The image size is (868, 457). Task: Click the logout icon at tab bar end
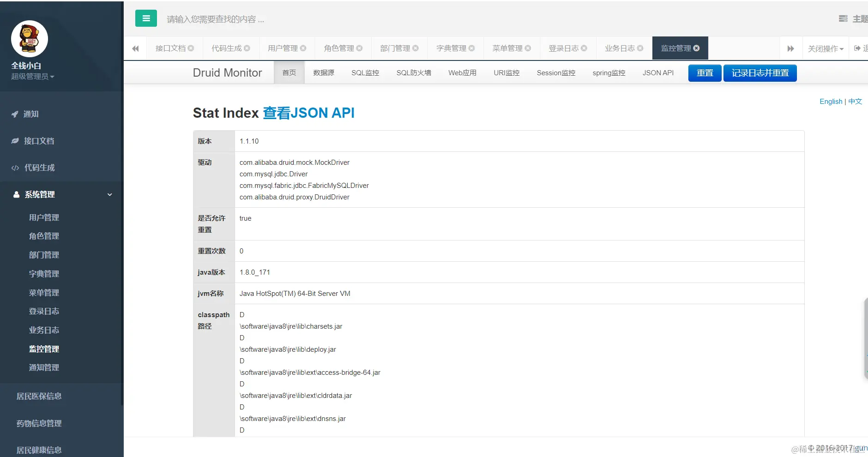857,48
